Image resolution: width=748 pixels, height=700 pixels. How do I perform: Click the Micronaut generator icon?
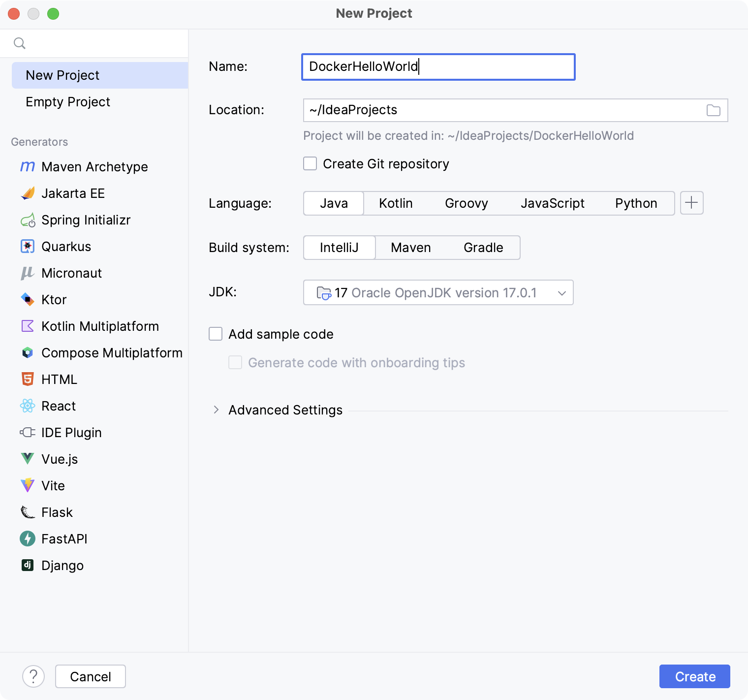(x=28, y=273)
